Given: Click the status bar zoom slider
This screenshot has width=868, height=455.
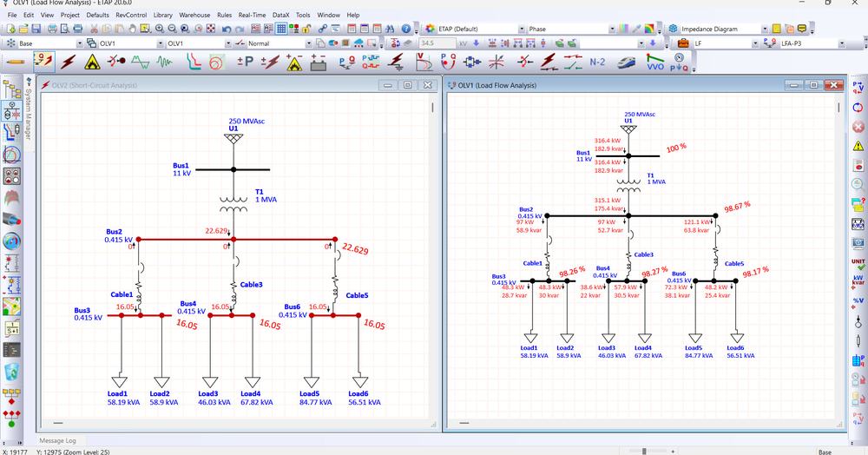Looking at the screenshot, I should [x=644, y=452].
